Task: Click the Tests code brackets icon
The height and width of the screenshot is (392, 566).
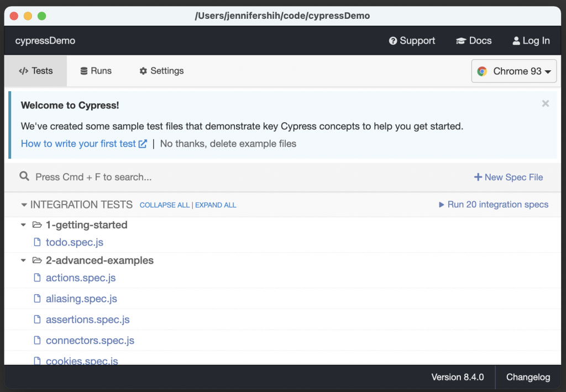Action: click(23, 71)
